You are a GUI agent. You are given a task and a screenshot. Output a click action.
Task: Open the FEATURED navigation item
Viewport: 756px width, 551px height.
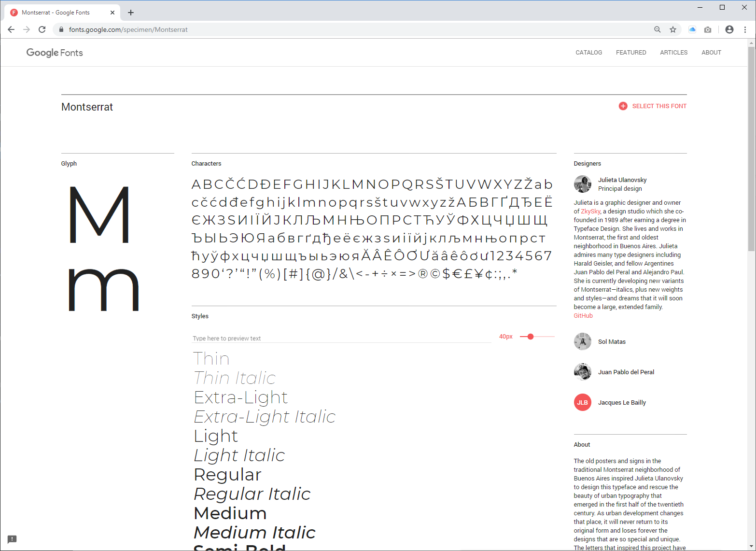click(631, 53)
